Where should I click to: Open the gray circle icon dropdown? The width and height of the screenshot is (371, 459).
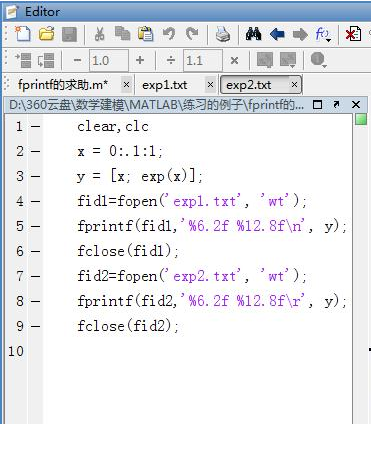point(318,60)
